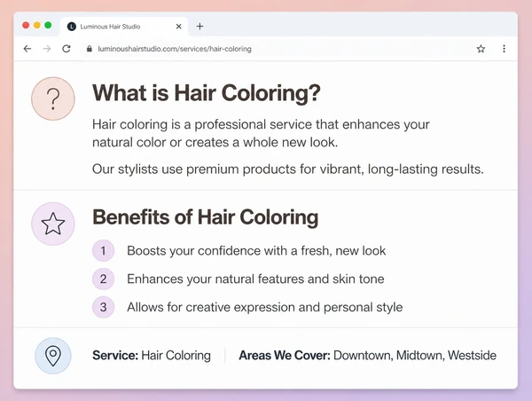532x401 pixels.
Task: Click "Allows for creative expression and personal style"
Action: tap(264, 307)
